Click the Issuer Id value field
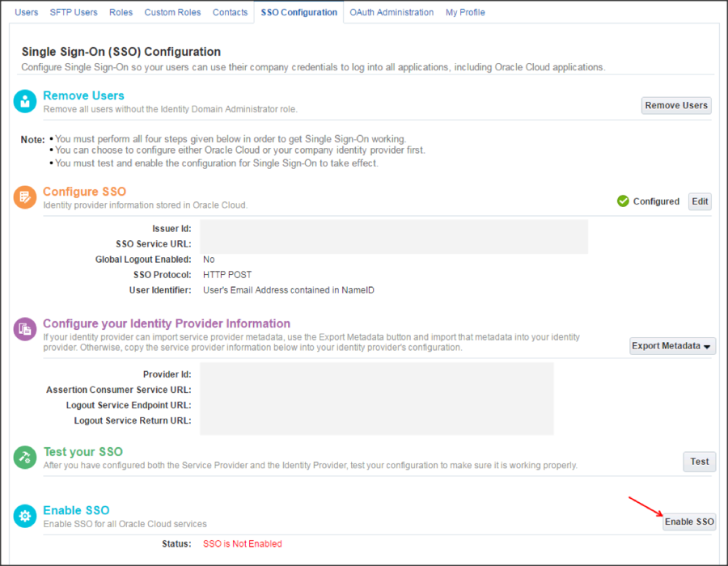Viewport: 728px width, 566px height. (x=394, y=229)
